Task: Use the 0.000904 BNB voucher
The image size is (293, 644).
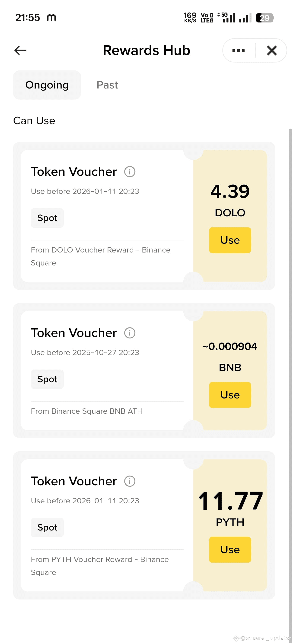Action: tap(230, 395)
